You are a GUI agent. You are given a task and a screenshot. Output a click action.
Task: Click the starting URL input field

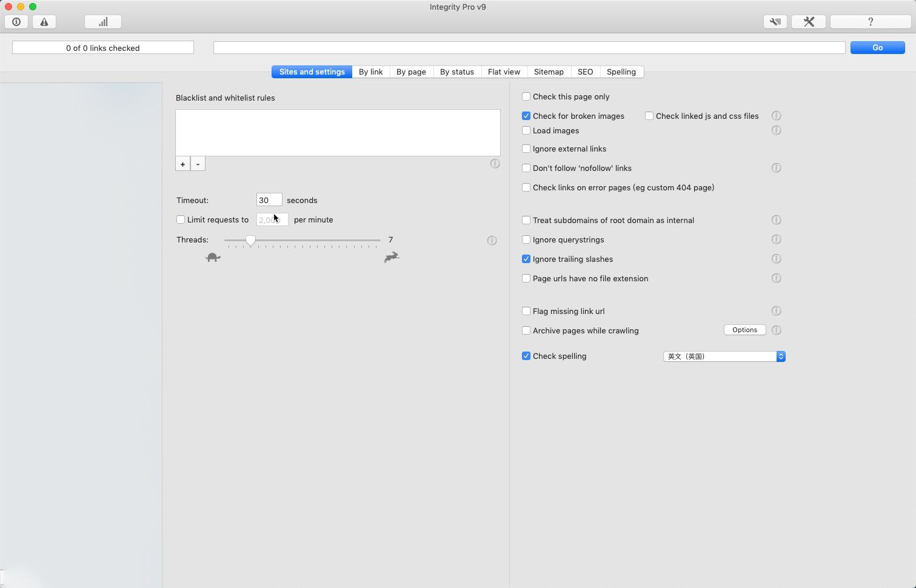click(x=529, y=47)
